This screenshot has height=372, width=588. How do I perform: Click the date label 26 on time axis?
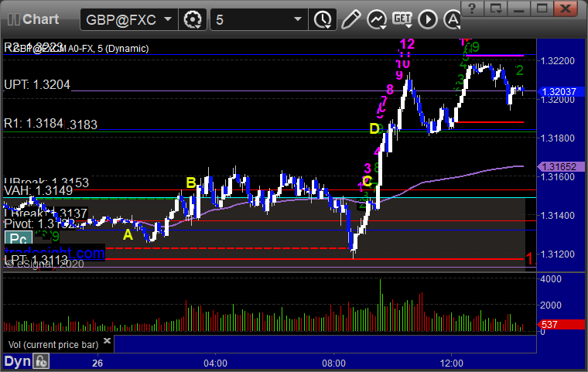point(97,363)
